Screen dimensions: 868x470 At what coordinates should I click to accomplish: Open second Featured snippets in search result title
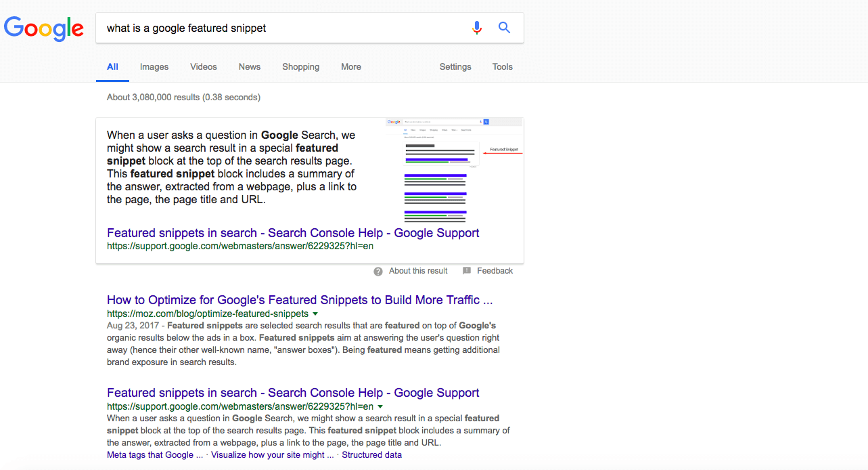[293, 393]
